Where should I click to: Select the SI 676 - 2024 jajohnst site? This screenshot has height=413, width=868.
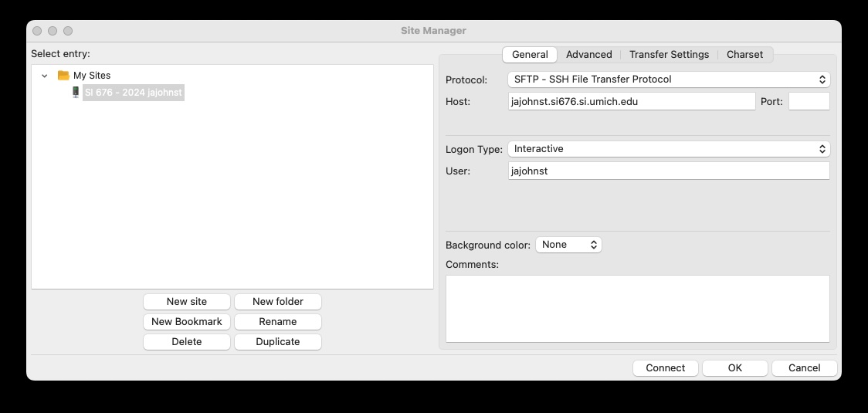(133, 93)
